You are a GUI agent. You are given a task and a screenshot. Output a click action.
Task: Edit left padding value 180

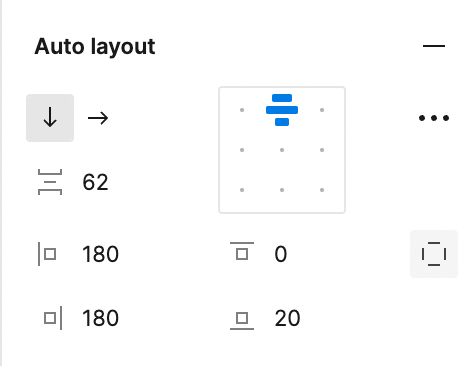click(100, 254)
